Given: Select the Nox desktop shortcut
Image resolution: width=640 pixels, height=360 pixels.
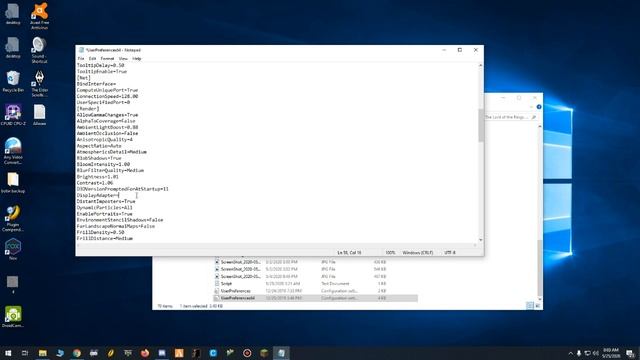Looking at the screenshot, I should click(x=13, y=249).
